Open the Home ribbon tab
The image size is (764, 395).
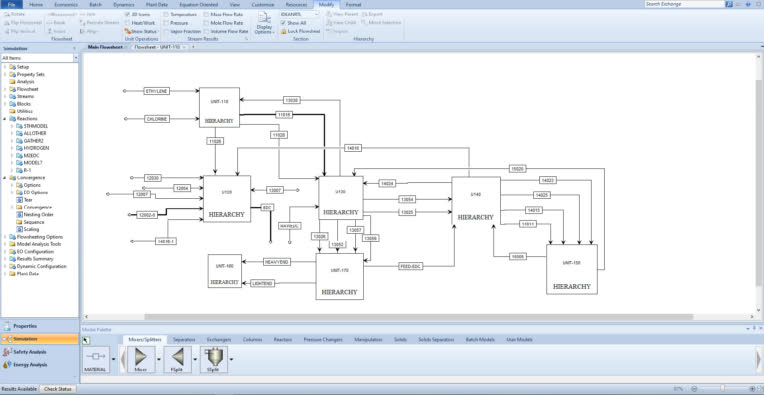coord(36,4)
